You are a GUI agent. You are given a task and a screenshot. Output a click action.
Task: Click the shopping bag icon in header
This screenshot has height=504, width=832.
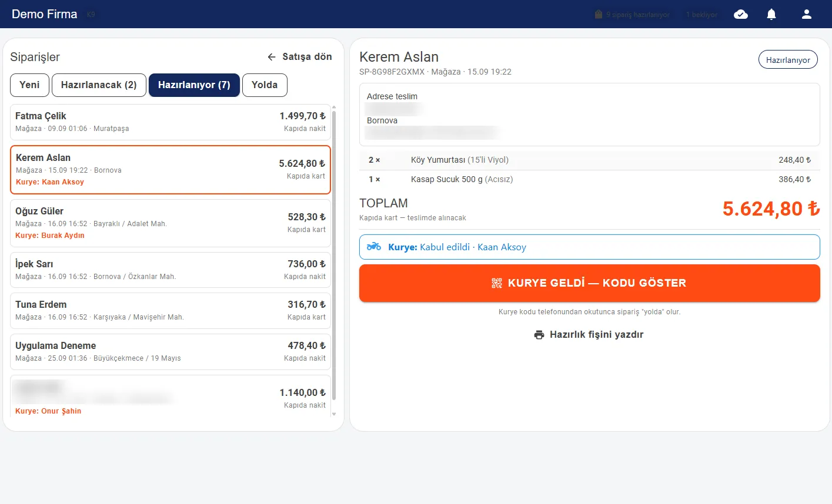click(x=599, y=14)
